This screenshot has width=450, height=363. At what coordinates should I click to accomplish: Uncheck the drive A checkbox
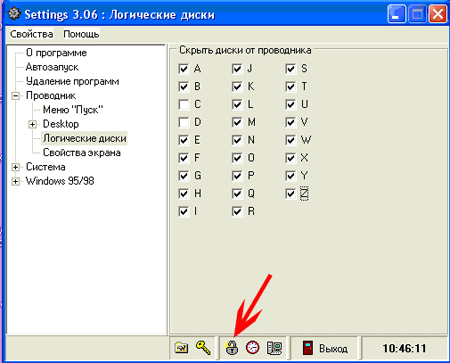click(x=184, y=69)
